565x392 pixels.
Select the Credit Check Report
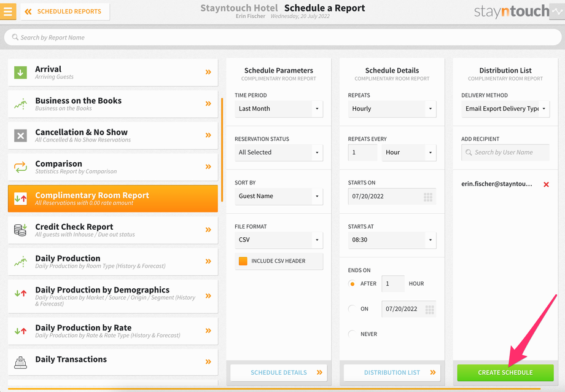(x=113, y=230)
